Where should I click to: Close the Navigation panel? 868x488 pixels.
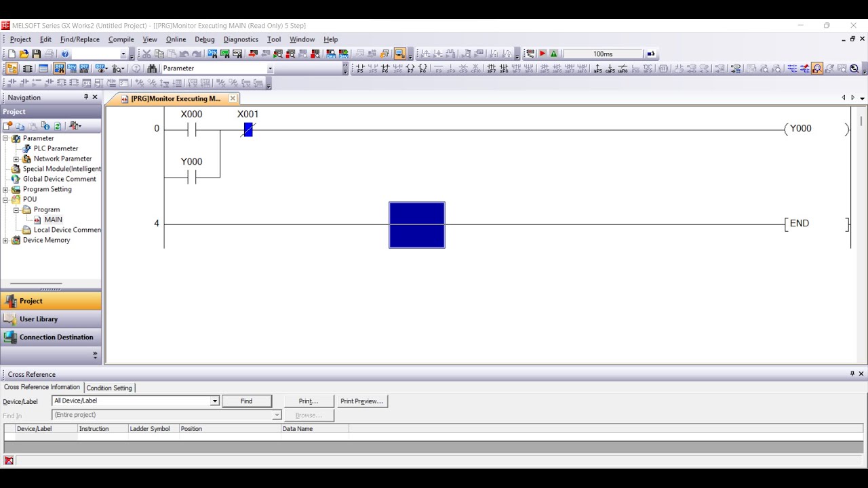94,97
